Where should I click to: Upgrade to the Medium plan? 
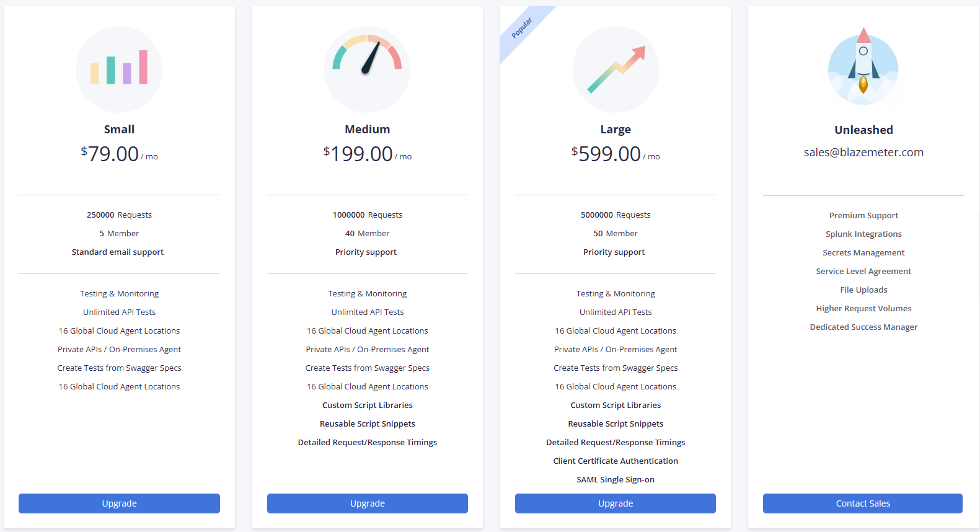tap(368, 503)
